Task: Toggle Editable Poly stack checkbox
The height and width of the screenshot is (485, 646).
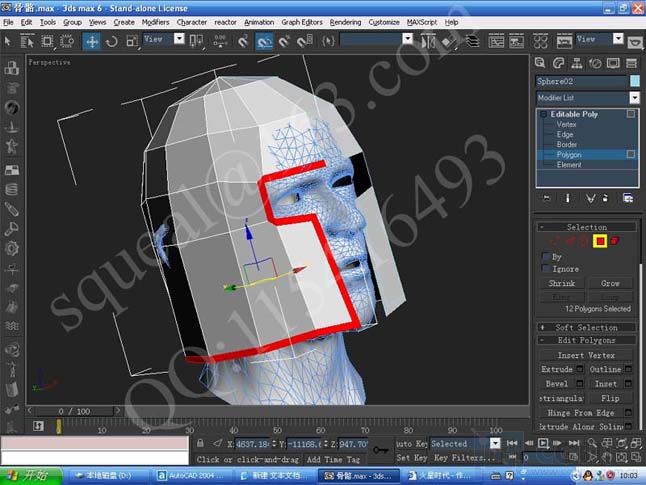Action: click(x=631, y=114)
